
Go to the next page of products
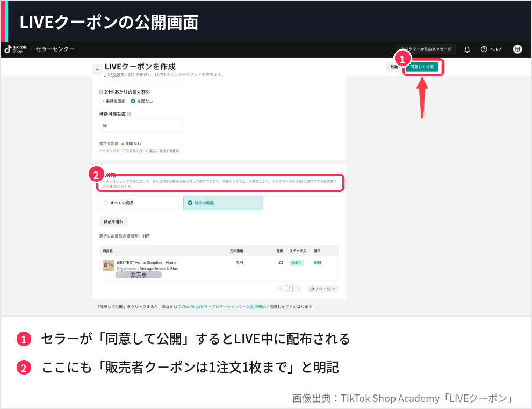coord(299,289)
